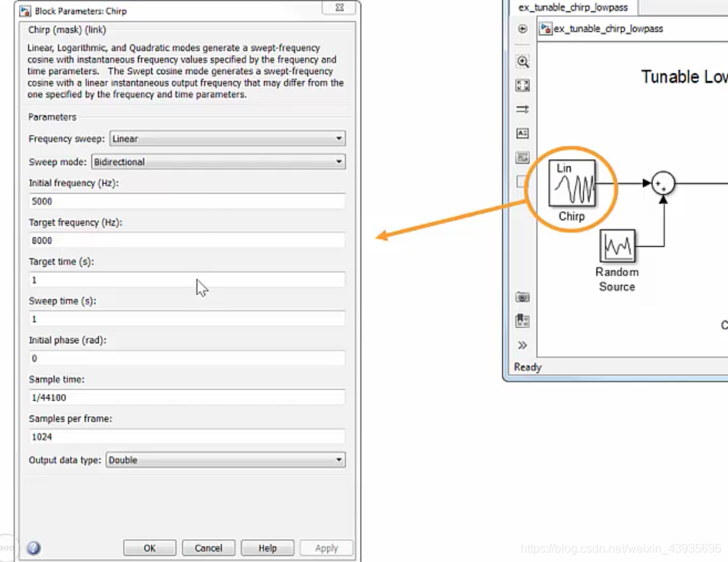728x562 pixels.
Task: Click the Parameters group label
Action: click(x=52, y=117)
